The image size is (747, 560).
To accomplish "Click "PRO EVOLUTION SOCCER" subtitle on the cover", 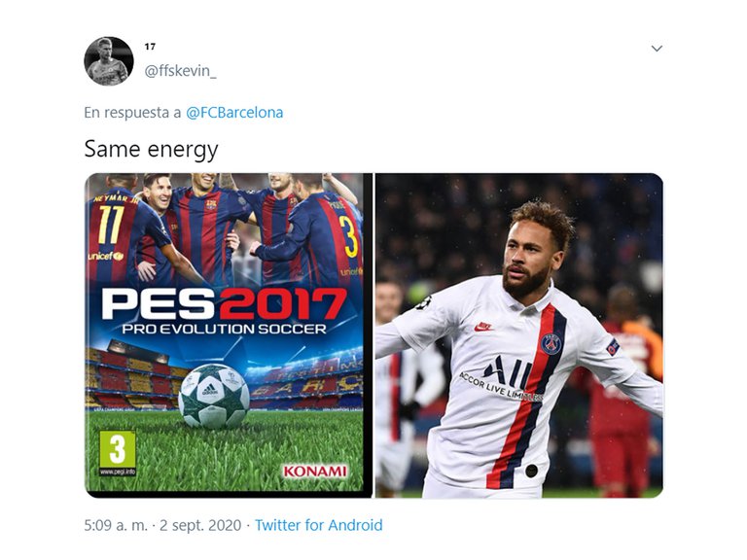I will click(224, 329).
